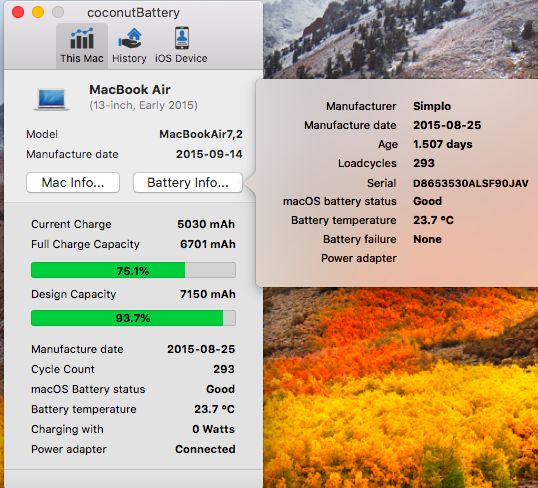Click the Full Charge Capacity label
The height and width of the screenshot is (488, 538).
click(x=85, y=244)
